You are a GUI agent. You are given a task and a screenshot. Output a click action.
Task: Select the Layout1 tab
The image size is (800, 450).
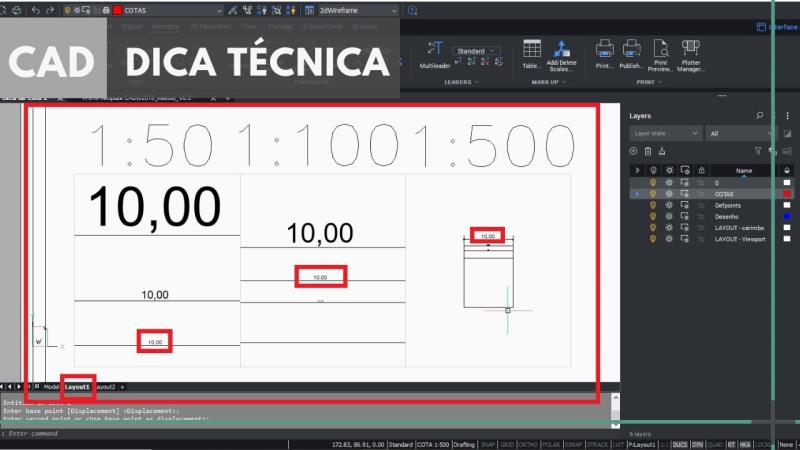pos(77,387)
